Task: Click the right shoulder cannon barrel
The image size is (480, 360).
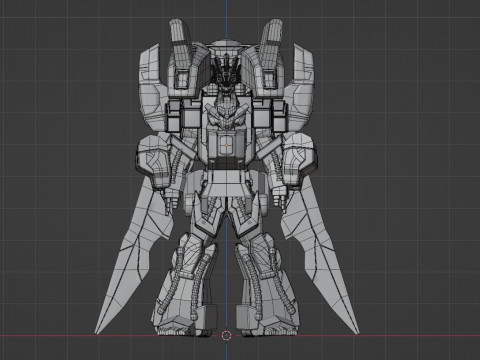Action: [272, 43]
